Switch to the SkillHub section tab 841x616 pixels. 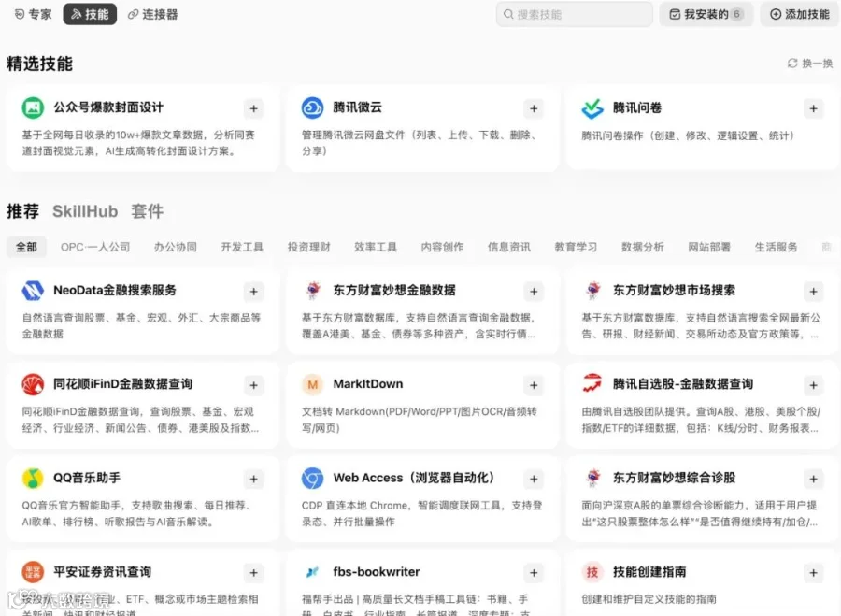[x=85, y=211]
